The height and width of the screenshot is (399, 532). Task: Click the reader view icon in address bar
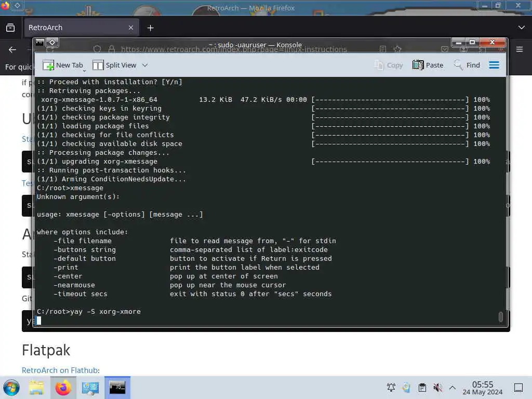(x=383, y=49)
